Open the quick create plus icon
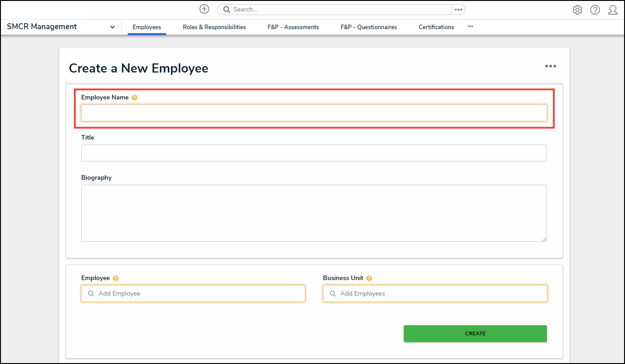Screen dimensions: 625x364 tap(204, 9)
